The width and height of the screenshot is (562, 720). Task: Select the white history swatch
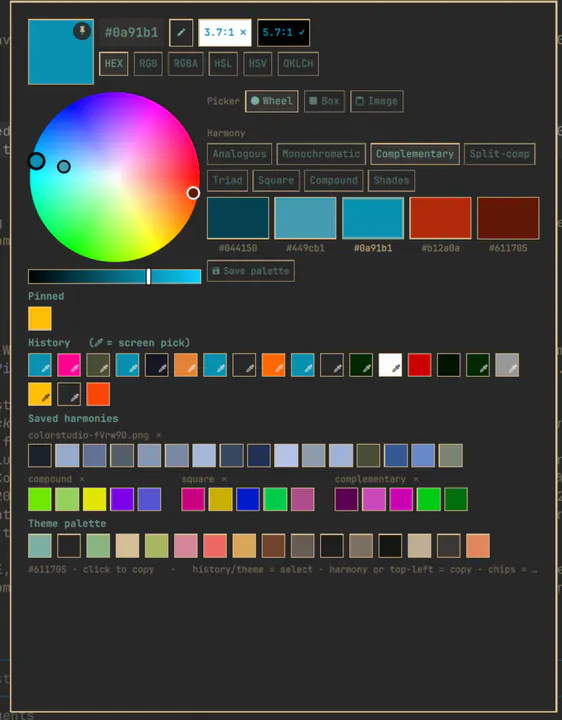(390, 365)
